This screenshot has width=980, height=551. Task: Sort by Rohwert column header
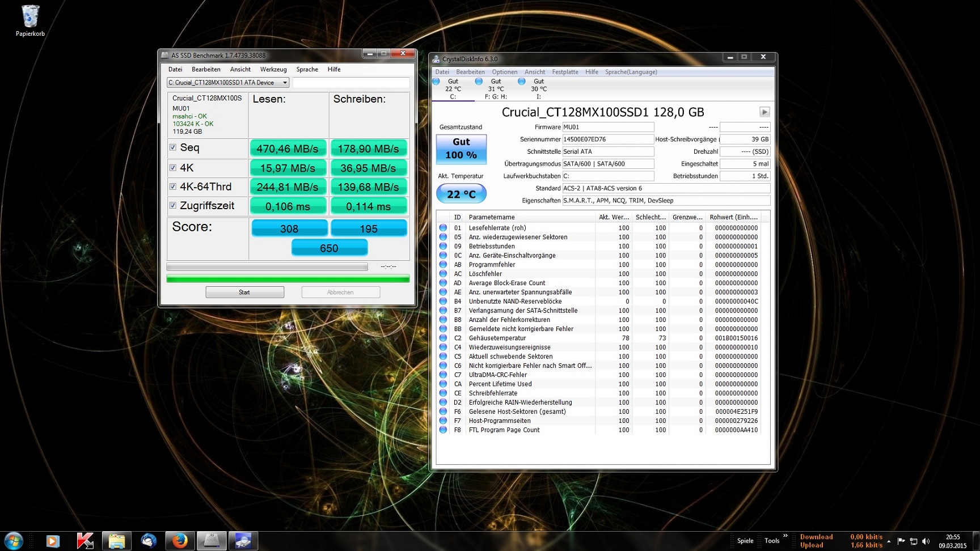tap(733, 217)
